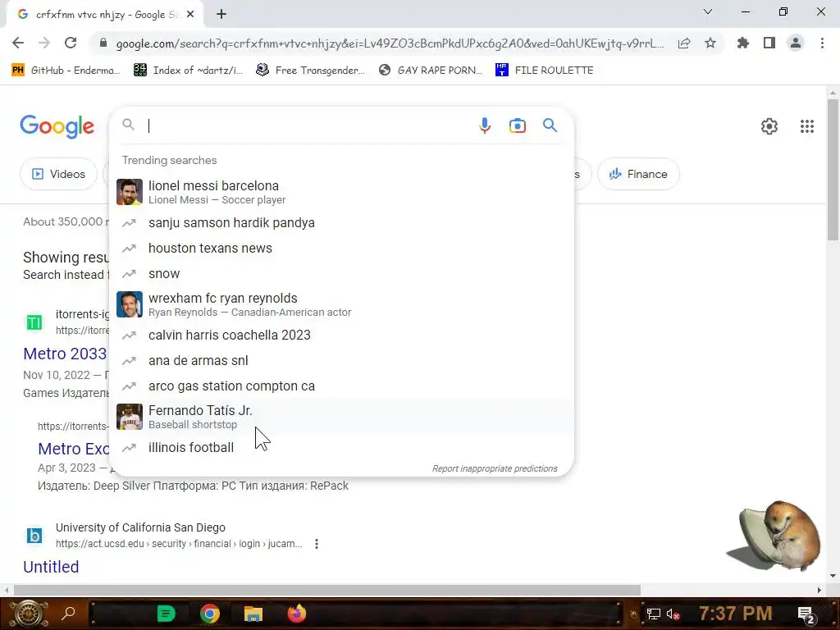Expand the tab search chevron
Image resolution: width=840 pixels, height=630 pixels.
(x=708, y=11)
